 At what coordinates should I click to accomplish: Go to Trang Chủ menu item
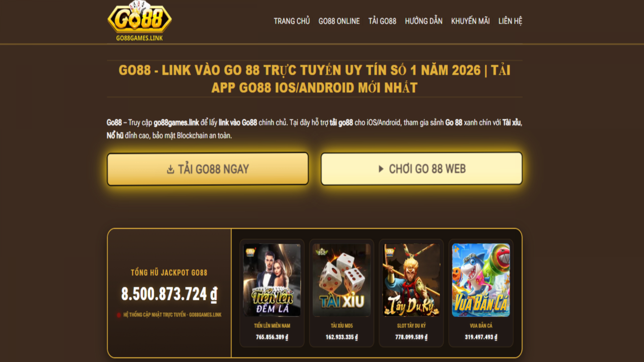[292, 21]
